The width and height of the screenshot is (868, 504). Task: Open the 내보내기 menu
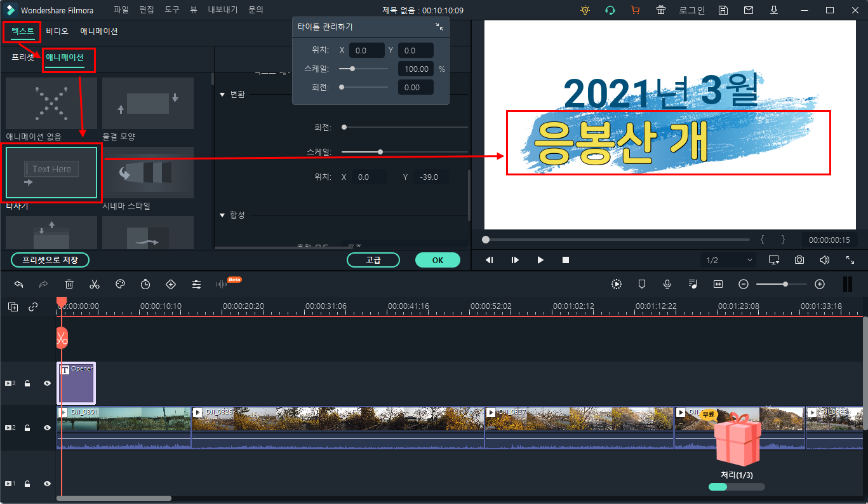click(x=223, y=10)
